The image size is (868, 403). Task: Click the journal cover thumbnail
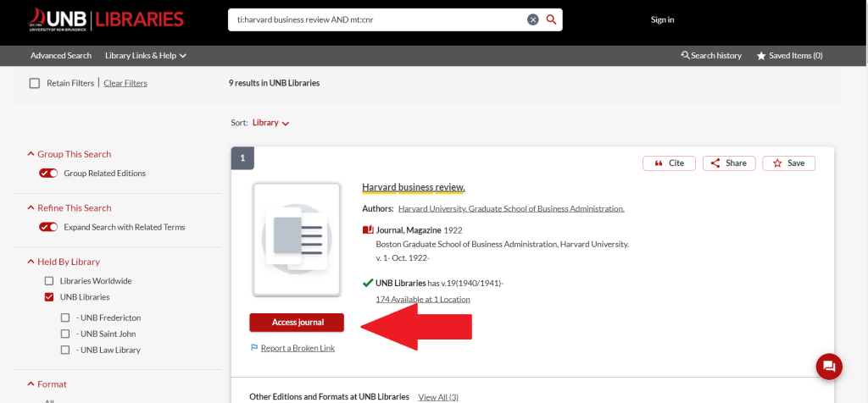[x=297, y=240]
